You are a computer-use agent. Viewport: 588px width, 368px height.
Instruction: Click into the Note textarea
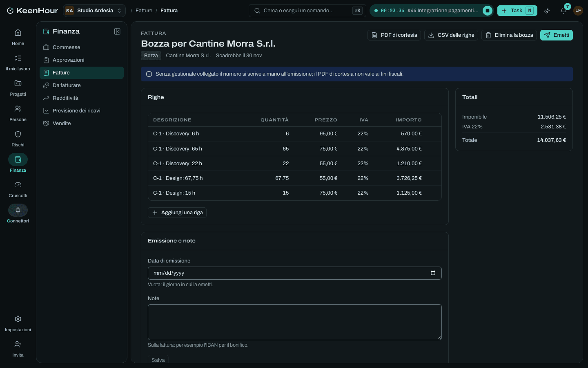point(295,322)
